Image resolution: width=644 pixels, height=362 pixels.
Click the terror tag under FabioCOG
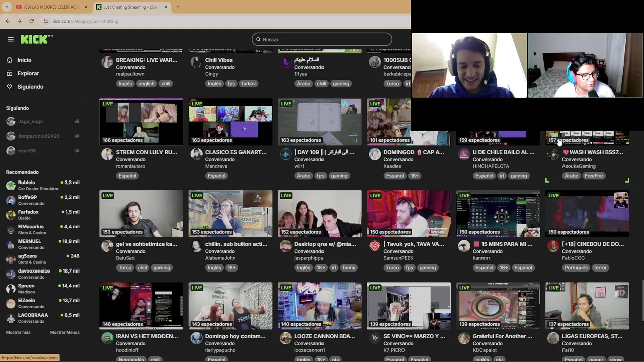coord(600,268)
